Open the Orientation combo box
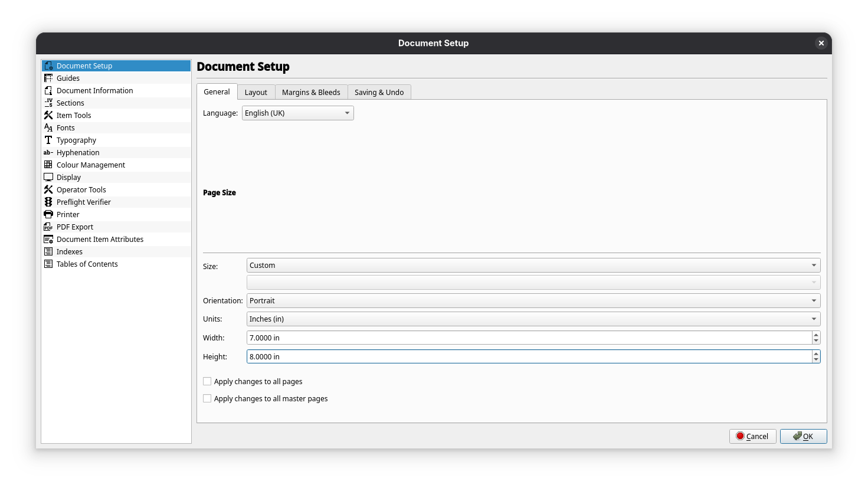The width and height of the screenshot is (868, 488). pos(533,301)
